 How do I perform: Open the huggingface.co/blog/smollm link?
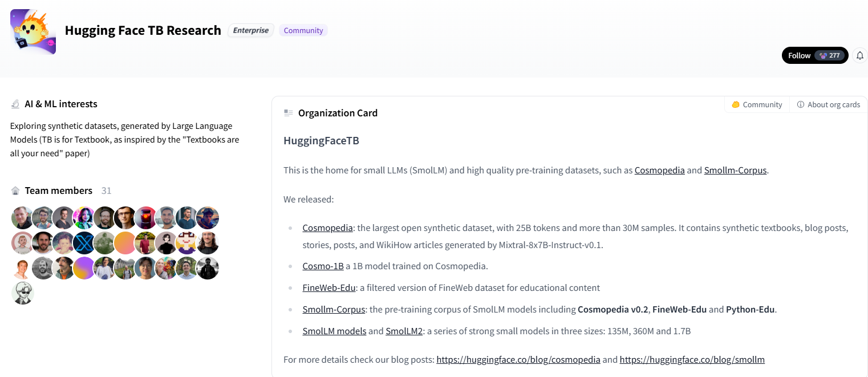[692, 360]
